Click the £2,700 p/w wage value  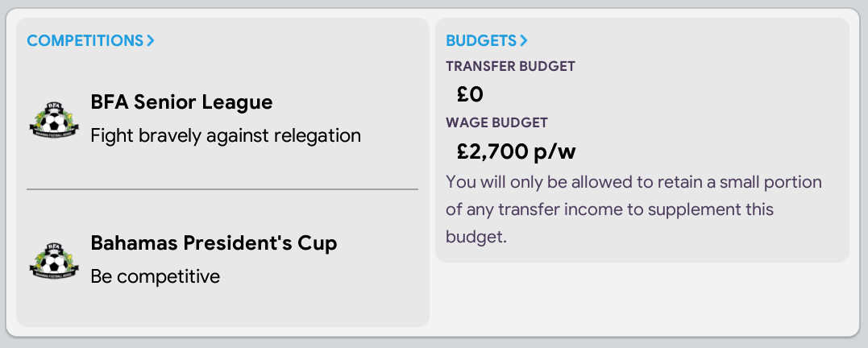516,151
